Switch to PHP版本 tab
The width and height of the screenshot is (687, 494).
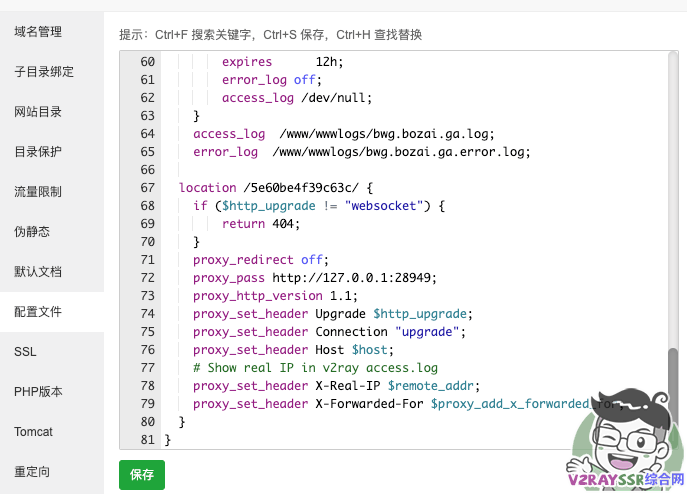click(x=37, y=392)
